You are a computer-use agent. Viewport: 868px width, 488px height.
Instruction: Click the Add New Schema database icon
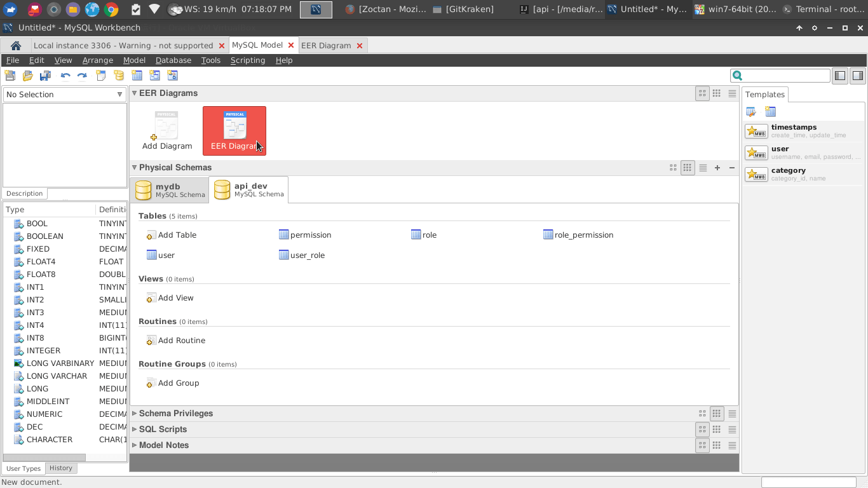[x=119, y=76]
